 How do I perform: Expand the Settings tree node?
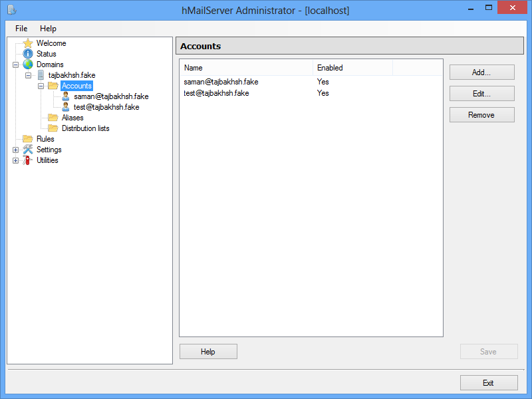pos(15,150)
